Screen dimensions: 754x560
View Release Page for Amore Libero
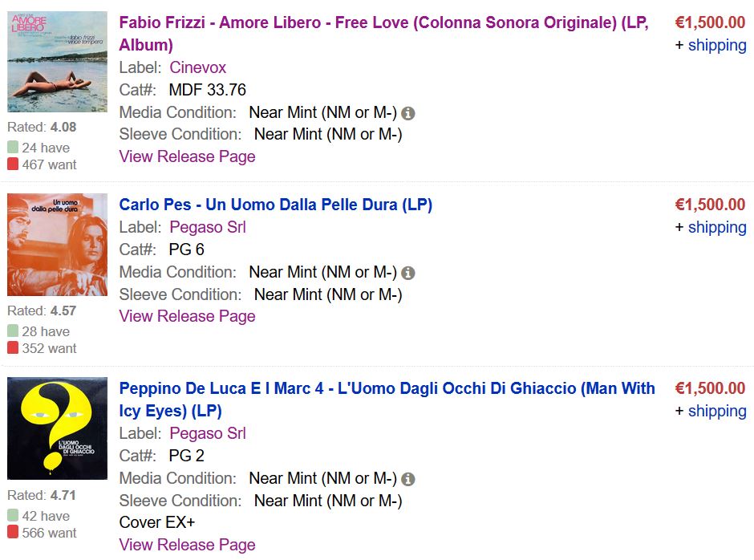tap(187, 156)
